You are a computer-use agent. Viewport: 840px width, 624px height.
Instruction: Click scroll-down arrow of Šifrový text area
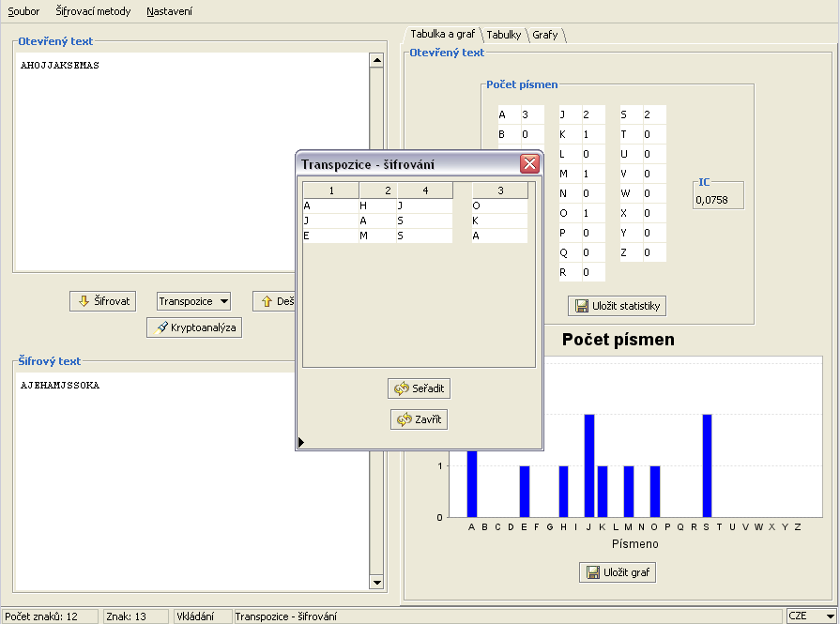(x=376, y=582)
